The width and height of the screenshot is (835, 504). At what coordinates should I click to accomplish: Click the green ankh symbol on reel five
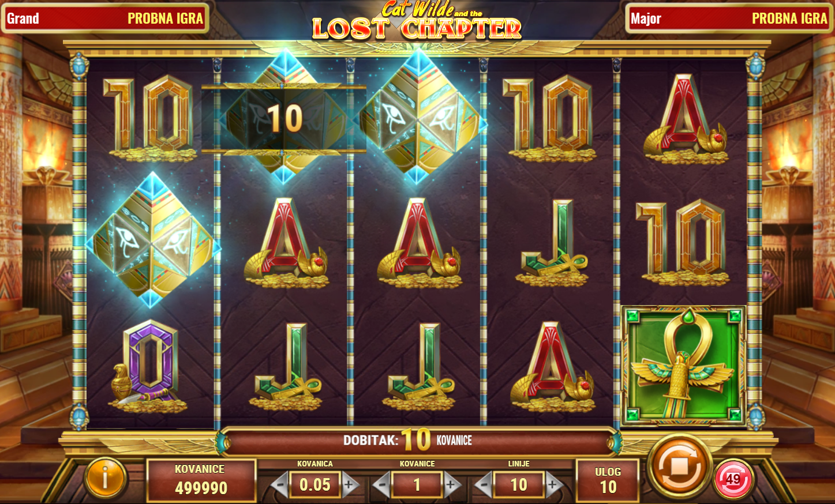(683, 366)
